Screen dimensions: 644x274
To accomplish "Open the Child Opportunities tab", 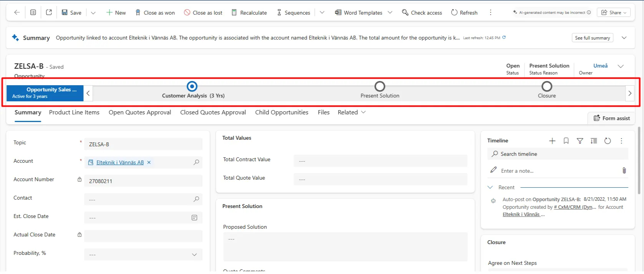I will [281, 112].
